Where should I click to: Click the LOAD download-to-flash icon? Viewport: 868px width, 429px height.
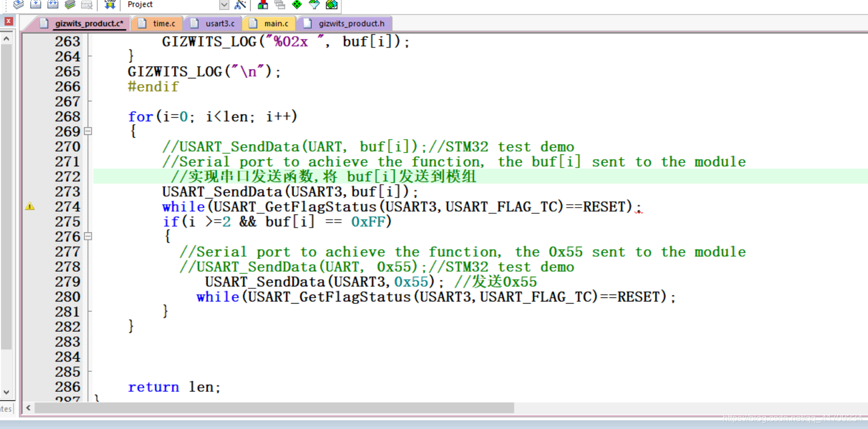pyautogui.click(x=110, y=5)
